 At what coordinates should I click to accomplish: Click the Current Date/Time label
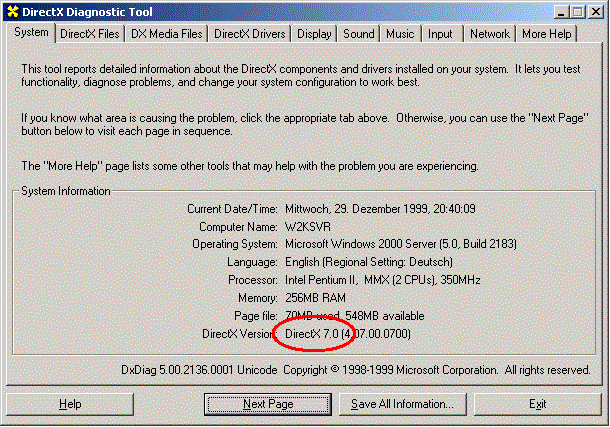(232, 209)
